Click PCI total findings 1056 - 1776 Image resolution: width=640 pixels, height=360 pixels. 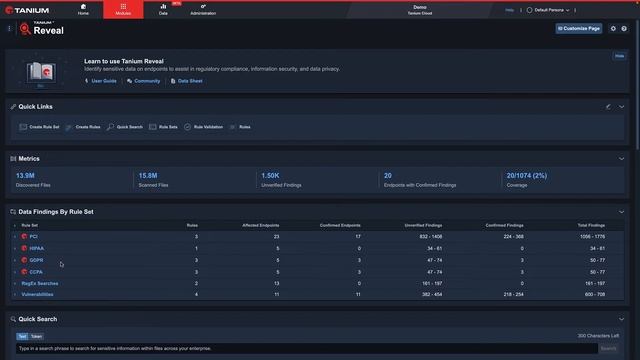tap(593, 237)
